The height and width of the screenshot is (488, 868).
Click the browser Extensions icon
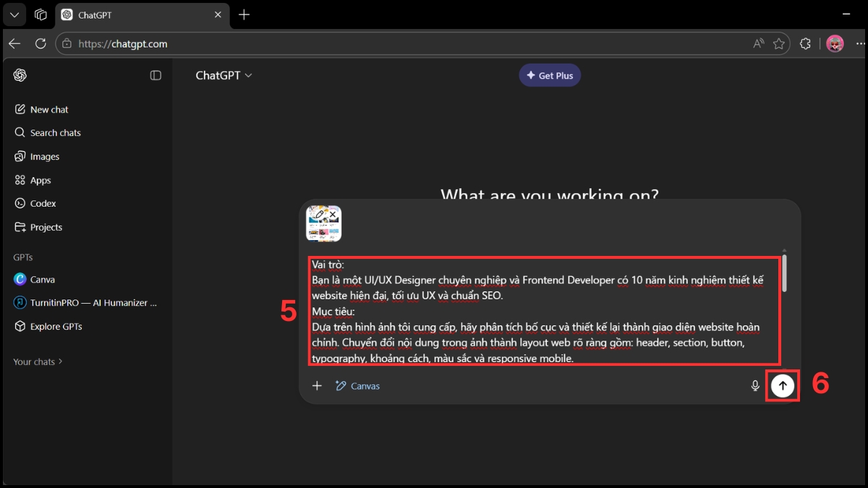click(x=805, y=43)
